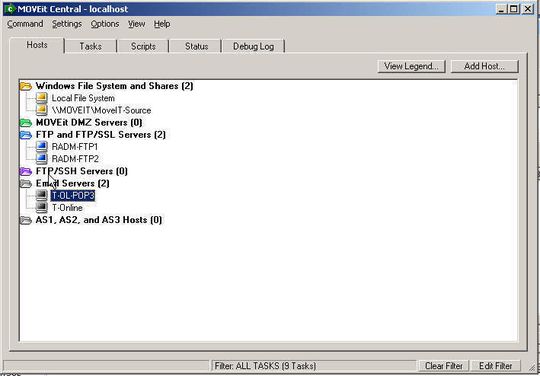Open the View menu
540x376 pixels.
(136, 24)
